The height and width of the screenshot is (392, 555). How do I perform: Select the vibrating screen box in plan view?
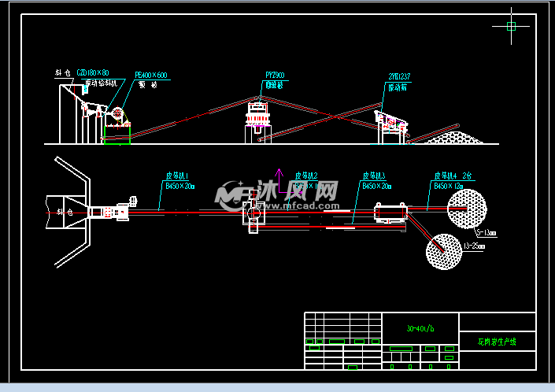pos(390,211)
